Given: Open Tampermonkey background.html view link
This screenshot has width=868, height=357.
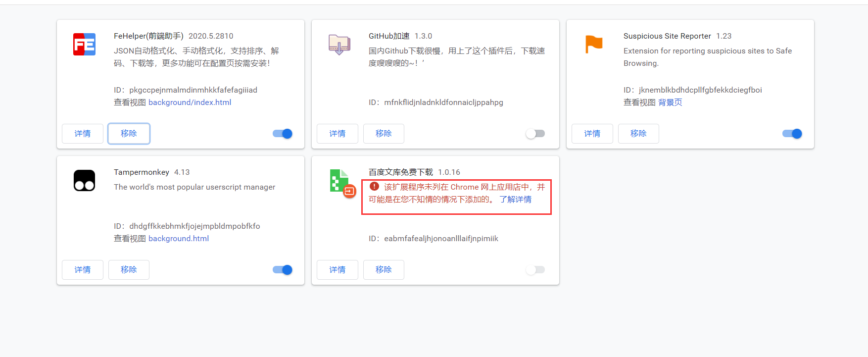Looking at the screenshot, I should [x=179, y=239].
